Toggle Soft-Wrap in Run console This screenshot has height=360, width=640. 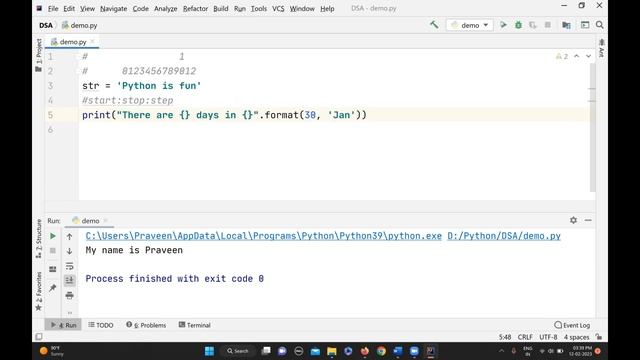pyautogui.click(x=69, y=266)
